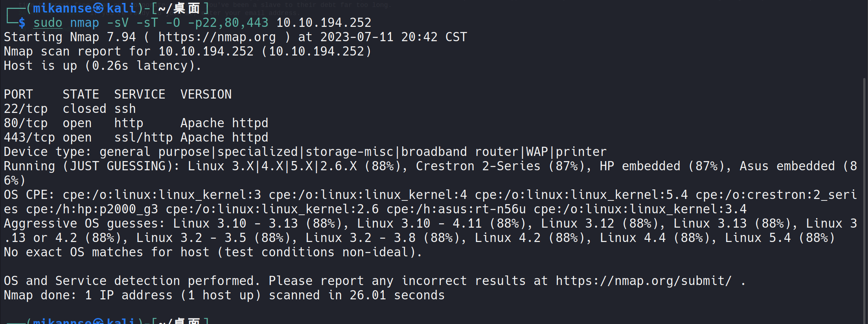This screenshot has width=868, height=324.
Task: Click the "Nmap done" summary line
Action: [224, 295]
